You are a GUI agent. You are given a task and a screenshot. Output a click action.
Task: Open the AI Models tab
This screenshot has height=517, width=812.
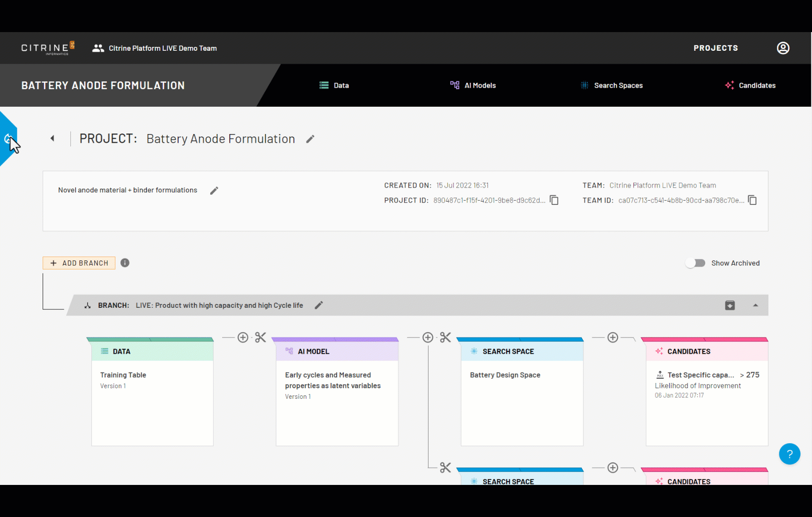(473, 85)
